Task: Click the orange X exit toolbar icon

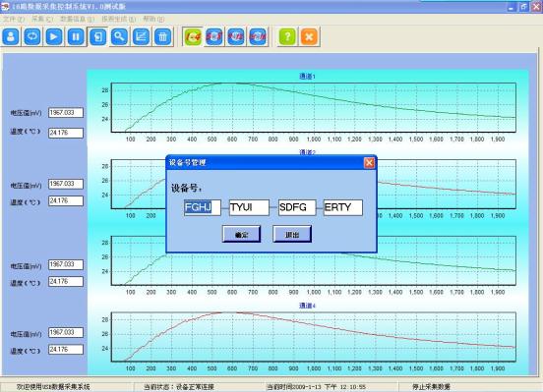Action: click(309, 36)
